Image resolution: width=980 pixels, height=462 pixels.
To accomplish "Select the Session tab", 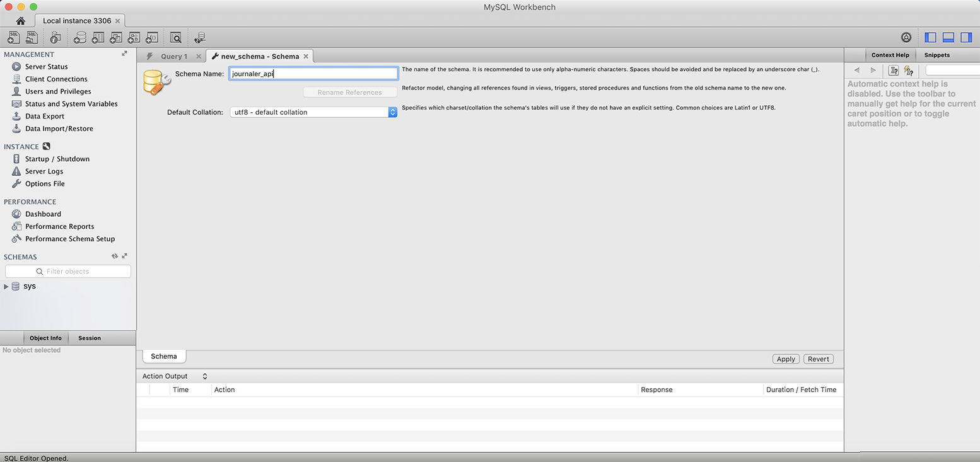I will click(x=90, y=338).
